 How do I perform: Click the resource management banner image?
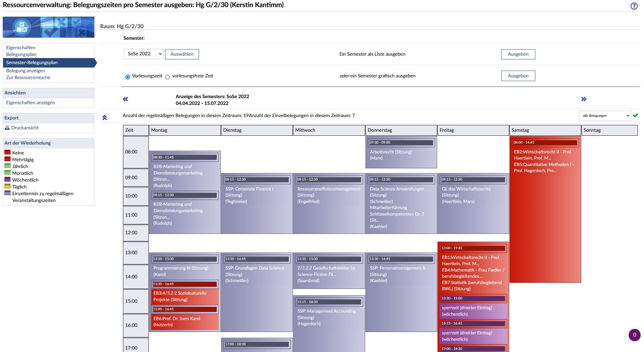[x=49, y=27]
